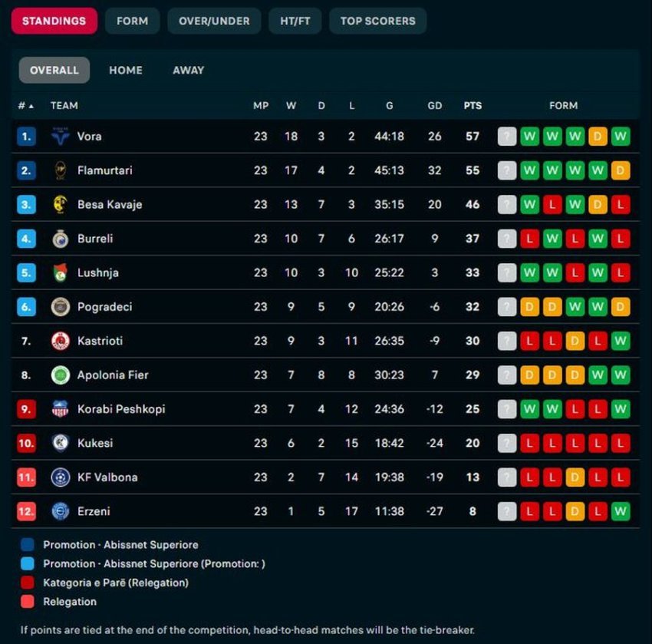The height and width of the screenshot is (644, 652).
Task: Click the Burreli team badge
Action: tap(61, 239)
